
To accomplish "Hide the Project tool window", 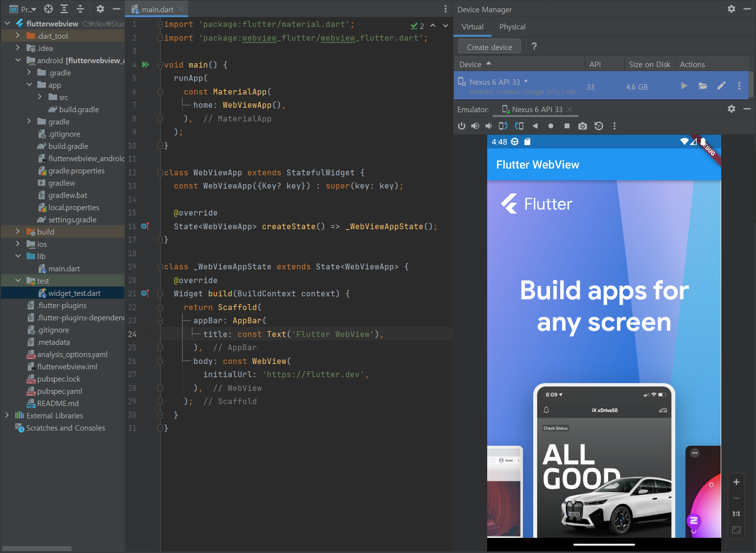I will pyautogui.click(x=117, y=9).
